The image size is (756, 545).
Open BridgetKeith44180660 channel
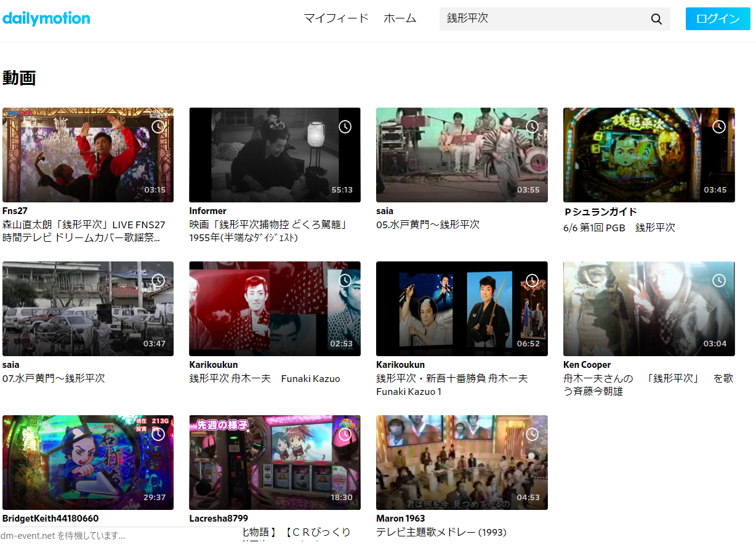pos(50,519)
